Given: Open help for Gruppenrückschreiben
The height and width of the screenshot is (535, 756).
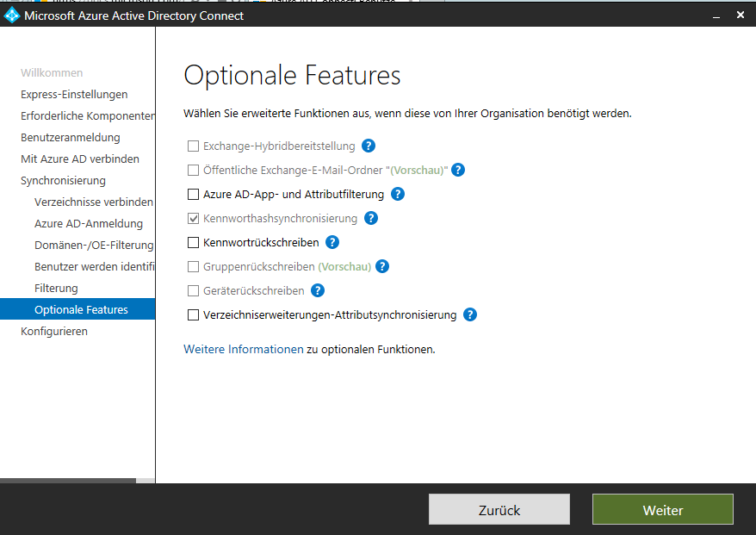Looking at the screenshot, I should [382, 266].
